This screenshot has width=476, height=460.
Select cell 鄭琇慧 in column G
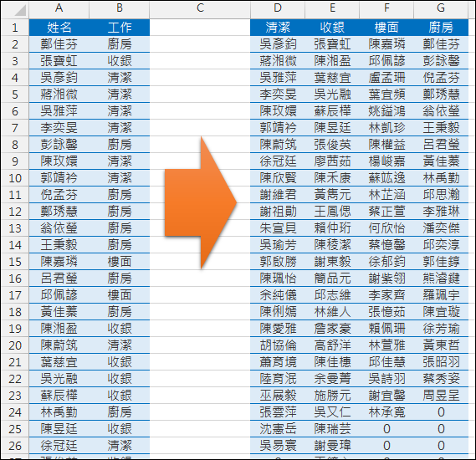tap(441, 95)
